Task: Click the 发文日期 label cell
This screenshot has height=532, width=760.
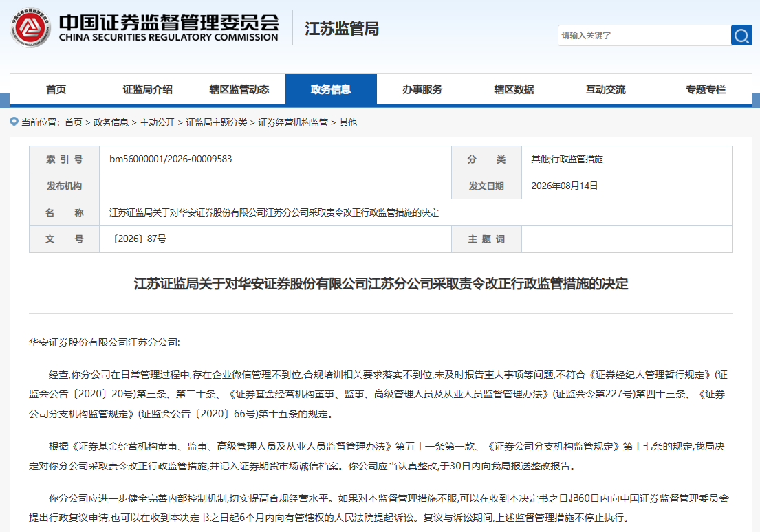Action: point(486,186)
